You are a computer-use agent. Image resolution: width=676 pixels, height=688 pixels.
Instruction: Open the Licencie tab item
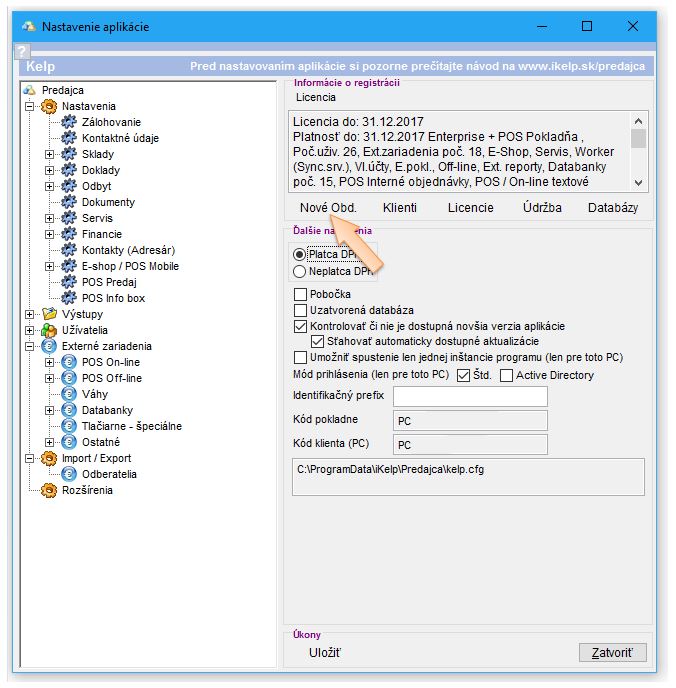point(470,208)
